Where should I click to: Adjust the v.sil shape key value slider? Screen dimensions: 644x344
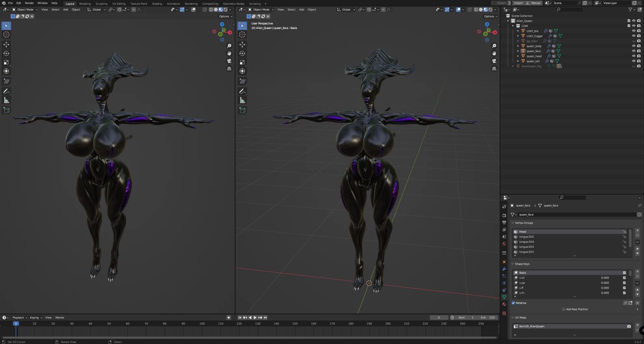pos(604,278)
